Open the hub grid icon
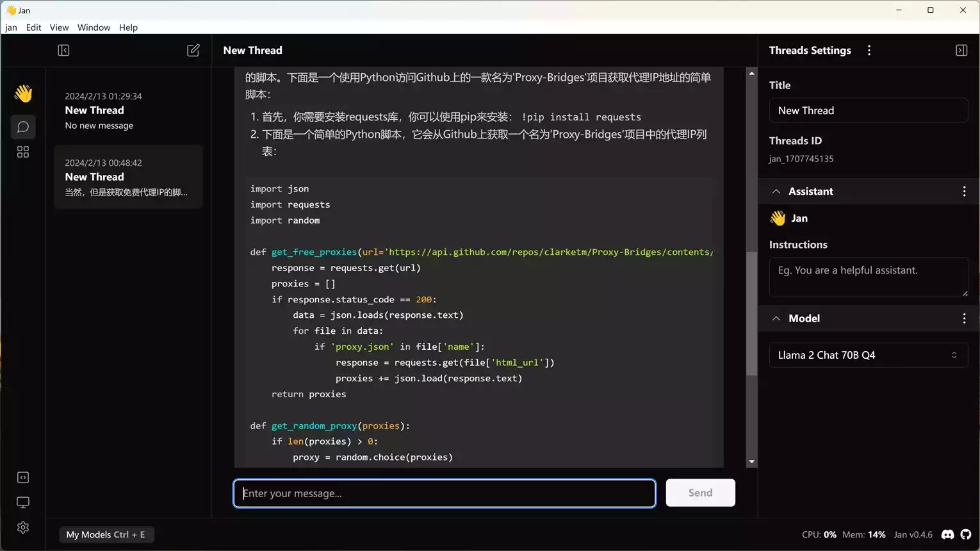This screenshot has width=980, height=551. tap(23, 152)
